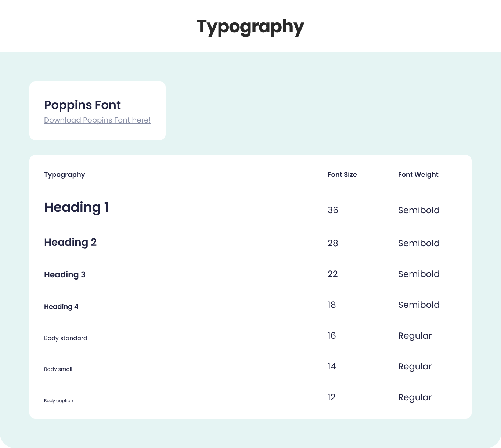Click the Body caption sample text

pyautogui.click(x=58, y=401)
